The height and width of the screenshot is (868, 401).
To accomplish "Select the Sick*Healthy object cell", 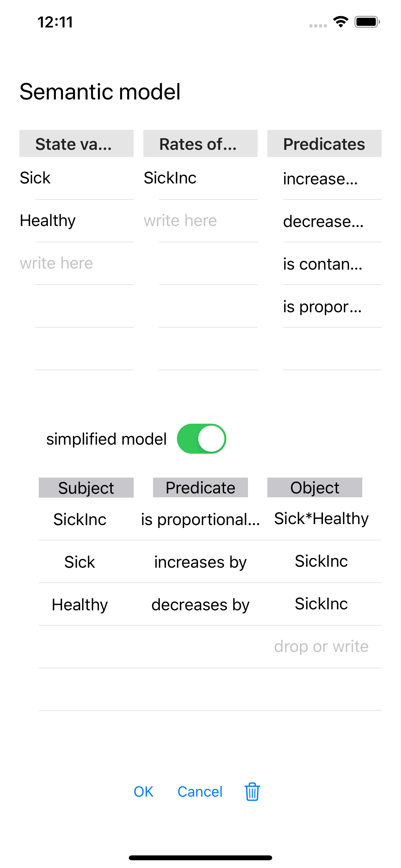I will (x=321, y=519).
